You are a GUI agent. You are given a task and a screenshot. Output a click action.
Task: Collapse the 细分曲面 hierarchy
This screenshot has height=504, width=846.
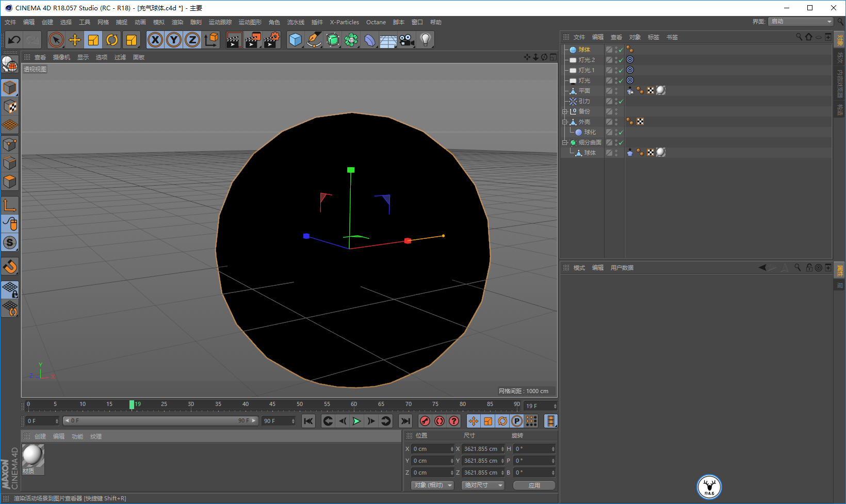[x=565, y=142]
